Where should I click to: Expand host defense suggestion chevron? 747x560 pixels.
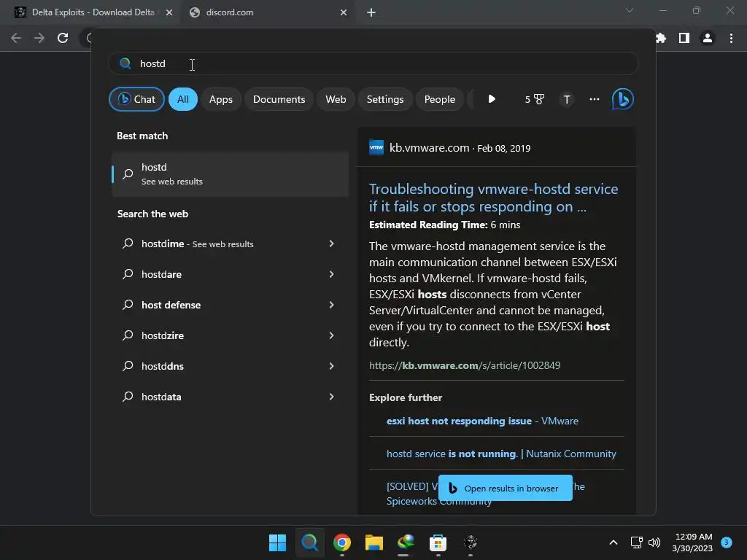click(x=332, y=305)
